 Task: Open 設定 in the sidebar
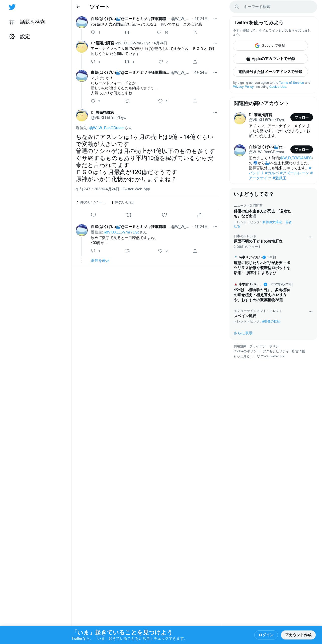[20, 36]
